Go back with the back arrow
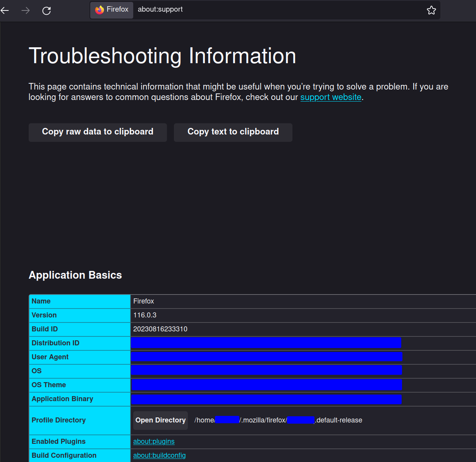The height and width of the screenshot is (462, 476). [x=5, y=10]
